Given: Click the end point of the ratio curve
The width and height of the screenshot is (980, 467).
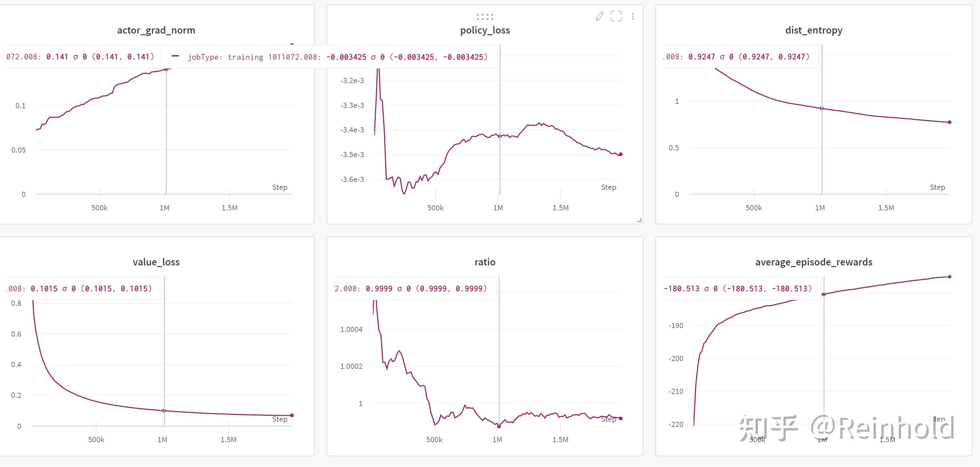Looking at the screenshot, I should point(620,418).
